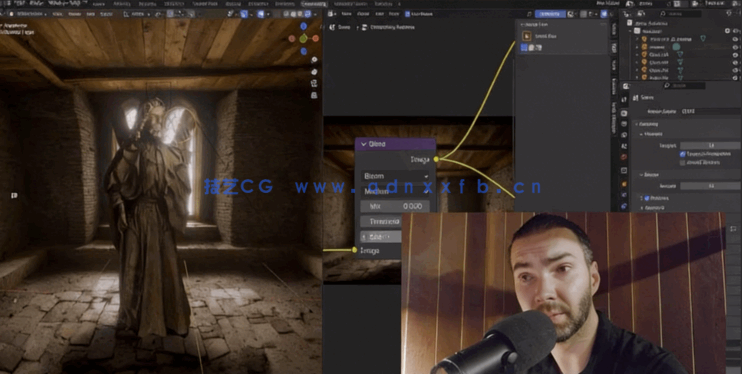Collapse the Viewport sampling subpanel

[x=652, y=134]
